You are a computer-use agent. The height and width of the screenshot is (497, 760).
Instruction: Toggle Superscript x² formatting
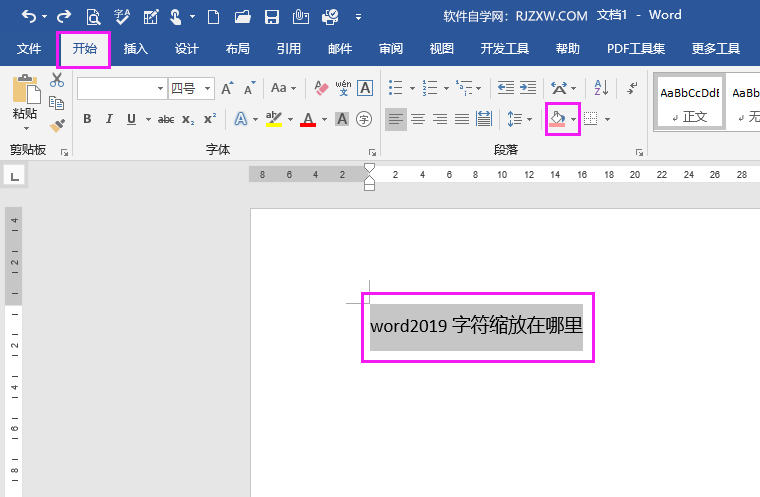pyautogui.click(x=210, y=119)
